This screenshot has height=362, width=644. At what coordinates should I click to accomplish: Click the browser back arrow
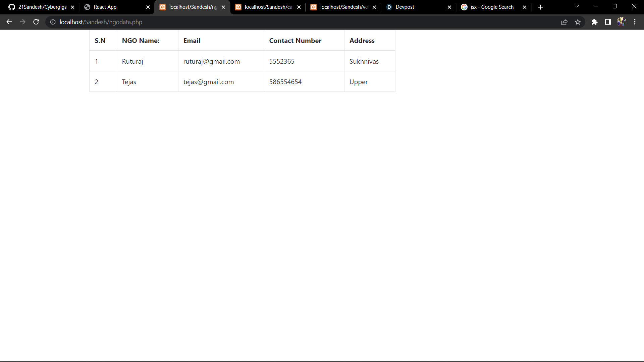pos(9,22)
